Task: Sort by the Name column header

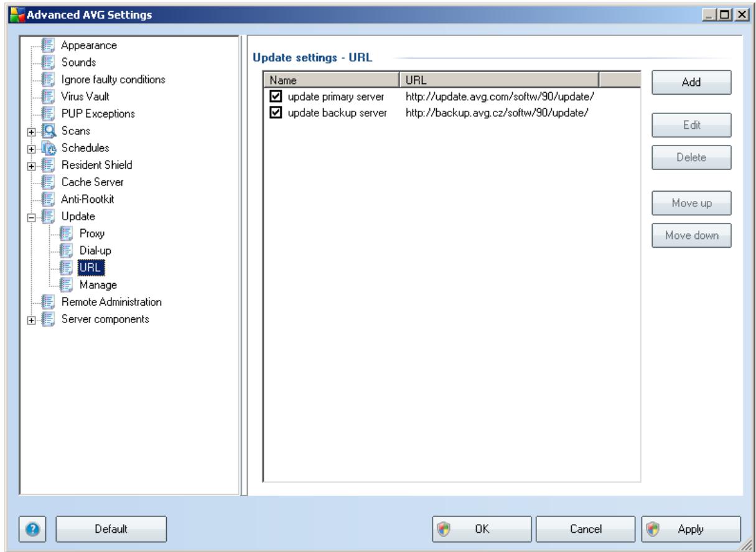Action: 331,80
